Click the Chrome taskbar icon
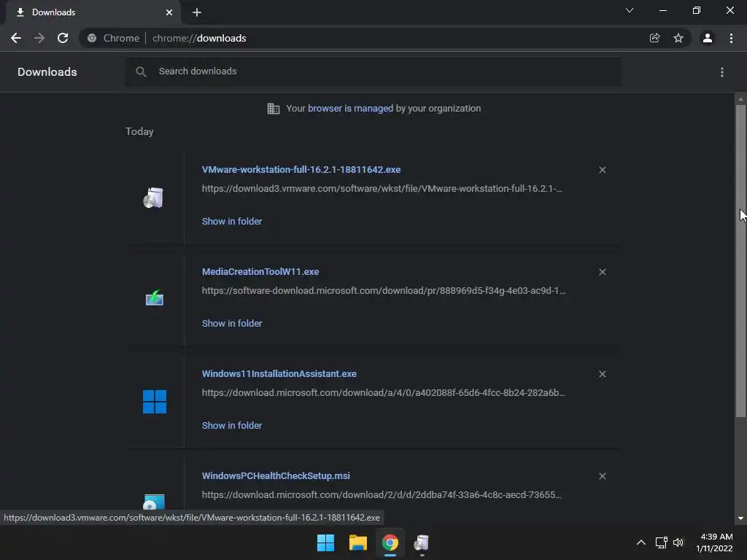 390,542
